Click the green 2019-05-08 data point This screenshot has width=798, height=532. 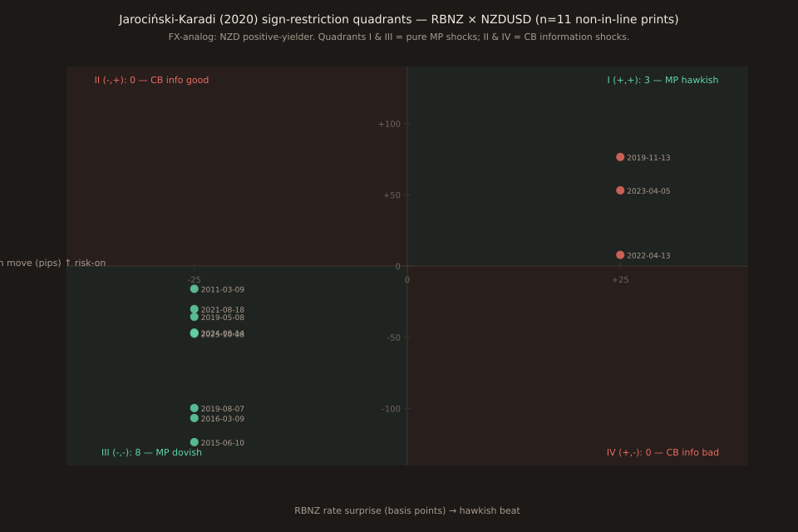(x=194, y=318)
